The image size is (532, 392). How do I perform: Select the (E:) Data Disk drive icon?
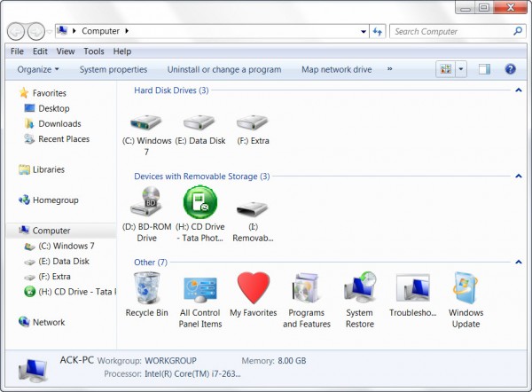(x=199, y=122)
